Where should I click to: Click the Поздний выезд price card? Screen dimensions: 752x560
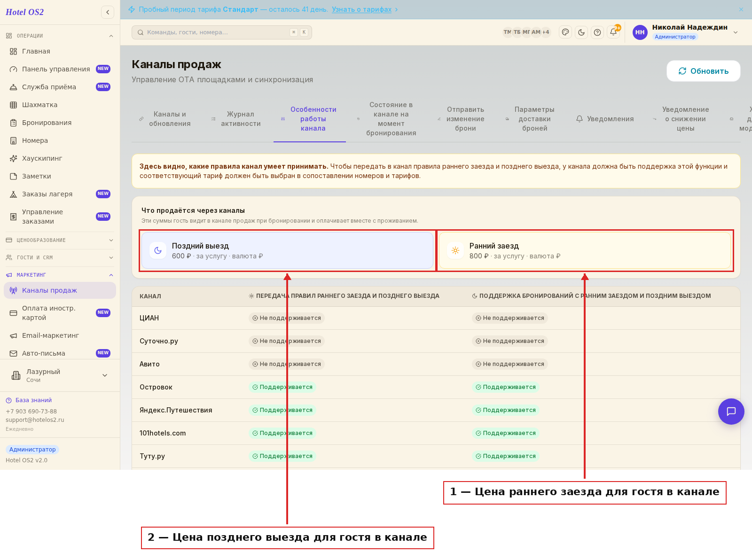(287, 250)
